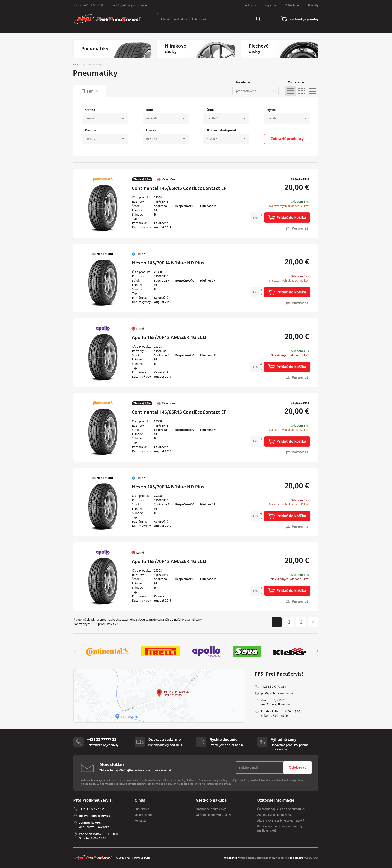Image resolution: width=392 pixels, height=868 pixels.
Task: Click the newsletter e-mail input field
Action: [x=258, y=768]
